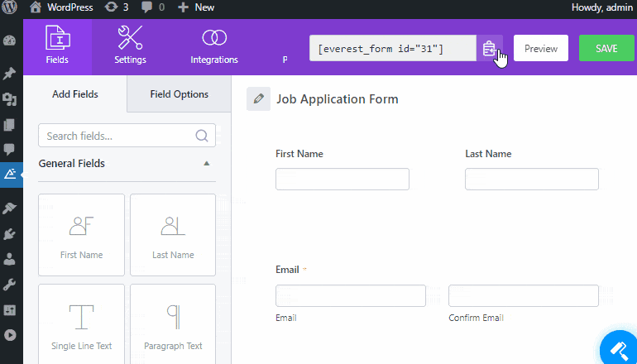The image size is (637, 364).
Task: Select the everest_form shortcode field
Action: tap(393, 48)
